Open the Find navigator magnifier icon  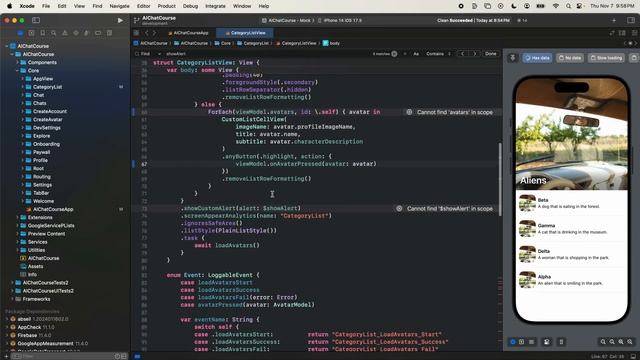[53, 33]
